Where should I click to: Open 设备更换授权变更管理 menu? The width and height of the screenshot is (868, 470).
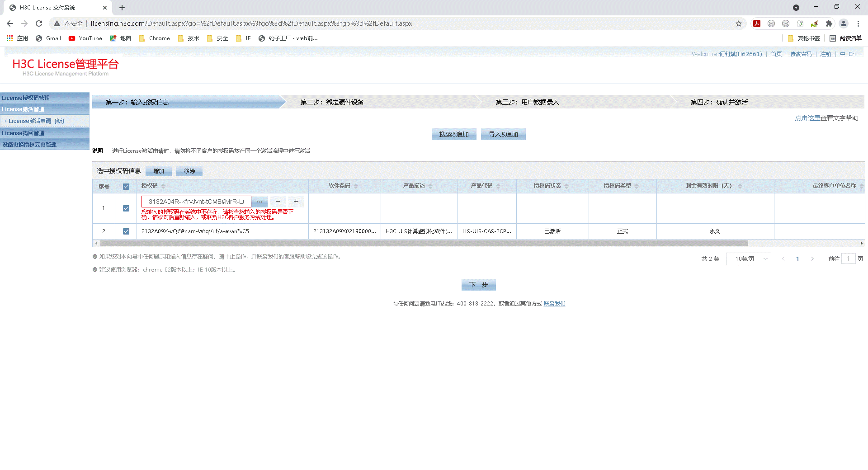tap(45, 145)
